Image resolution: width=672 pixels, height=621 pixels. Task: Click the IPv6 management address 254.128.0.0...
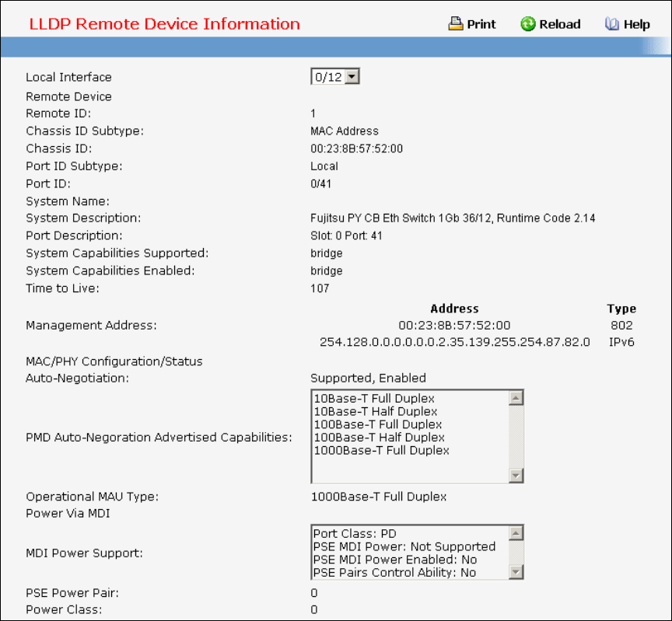click(x=455, y=342)
